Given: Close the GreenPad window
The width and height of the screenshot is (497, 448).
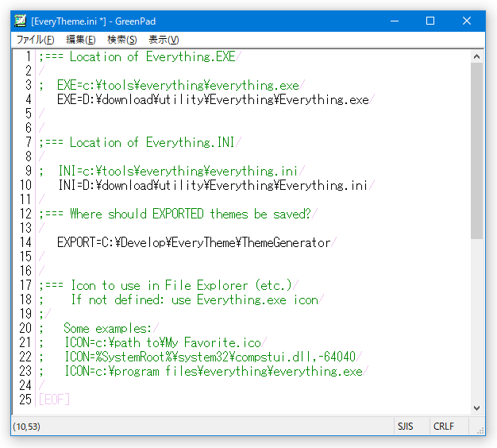Looking at the screenshot, I should (467, 21).
